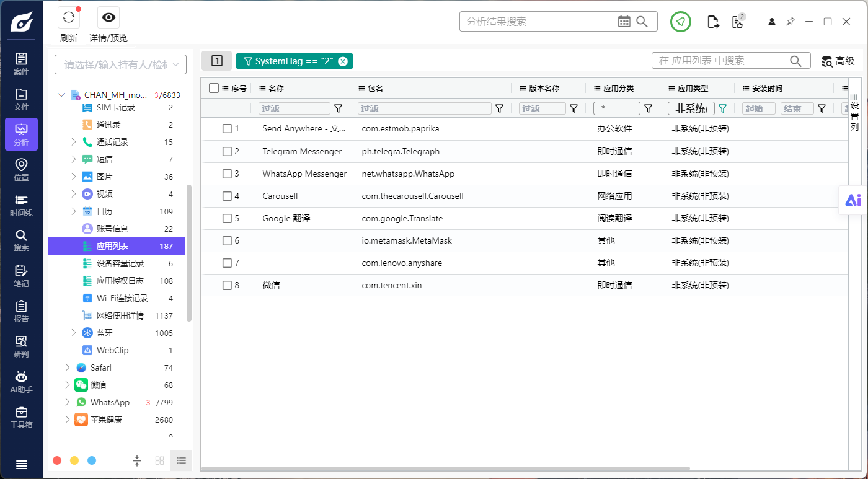Switch to grid view icon
Screen dimensions: 868x479
159,460
